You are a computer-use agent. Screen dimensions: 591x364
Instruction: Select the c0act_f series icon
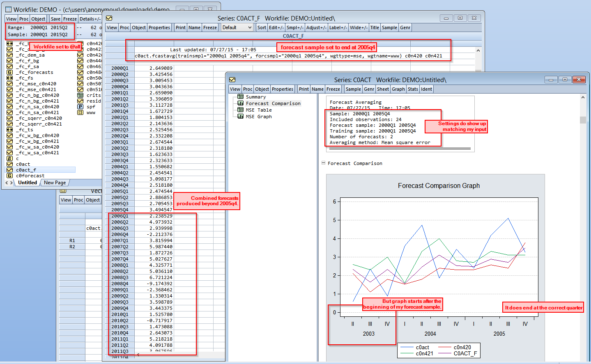point(9,170)
